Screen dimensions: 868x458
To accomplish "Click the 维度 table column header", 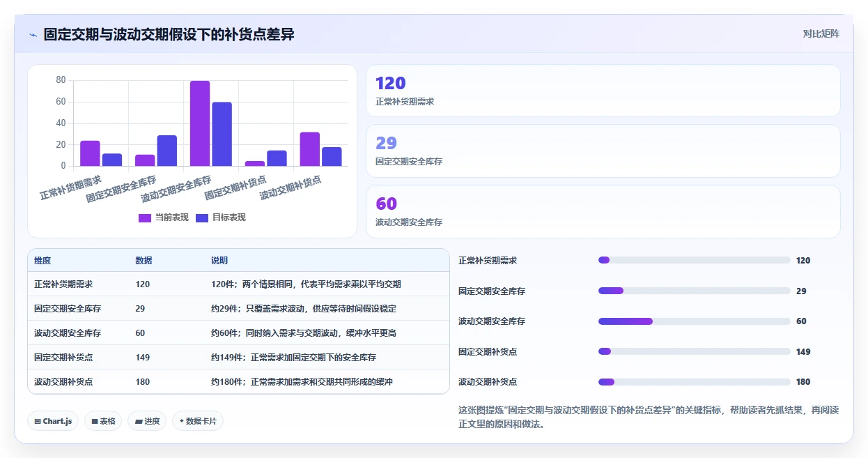I will (x=42, y=261).
